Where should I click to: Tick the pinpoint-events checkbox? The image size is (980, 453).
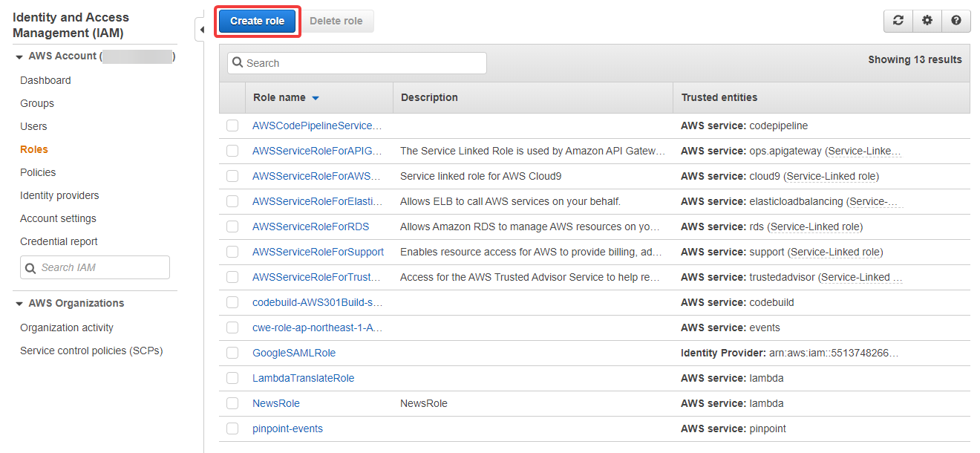coord(232,428)
